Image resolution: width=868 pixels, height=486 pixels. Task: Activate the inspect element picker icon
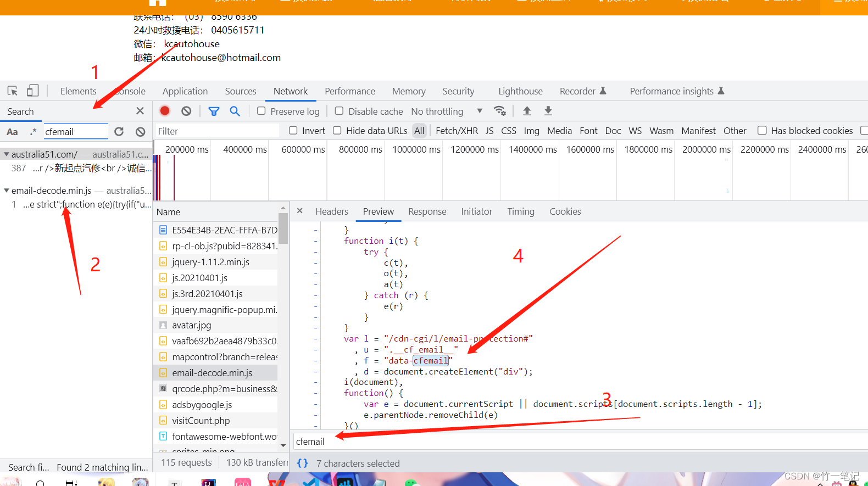point(13,91)
